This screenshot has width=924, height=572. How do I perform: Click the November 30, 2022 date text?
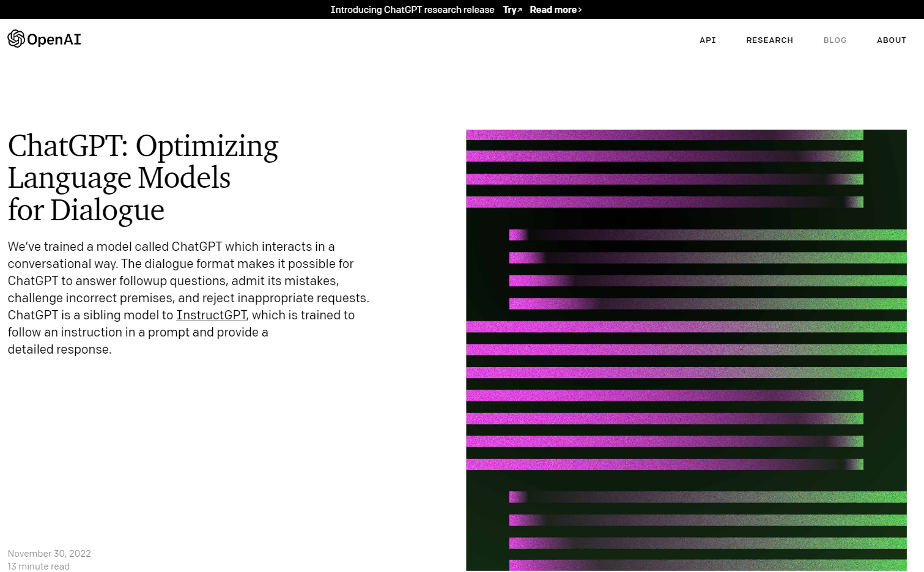click(x=49, y=554)
